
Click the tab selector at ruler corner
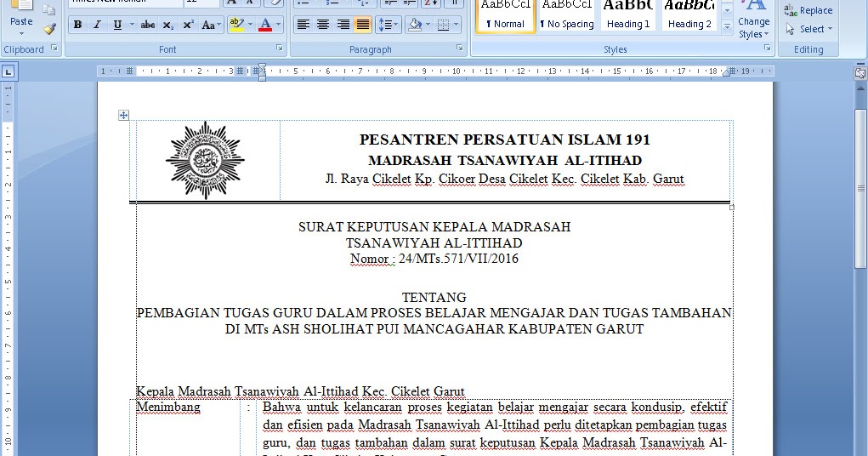pos(9,71)
